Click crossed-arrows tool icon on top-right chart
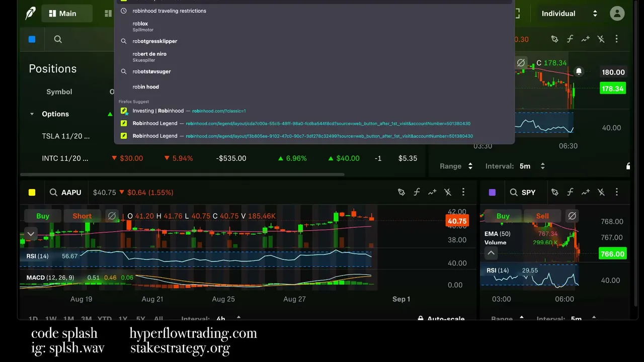The width and height of the screenshot is (644, 362). tap(601, 39)
